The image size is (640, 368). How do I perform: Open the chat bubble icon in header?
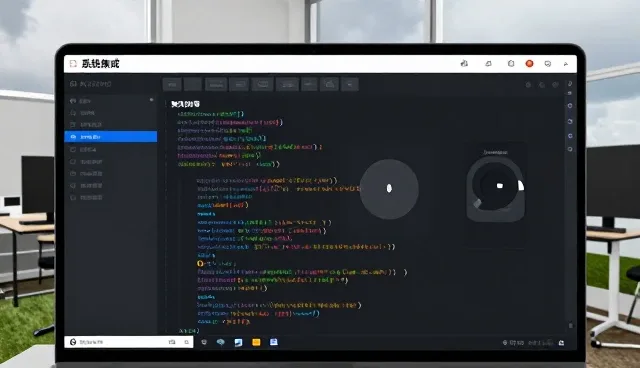(548, 64)
